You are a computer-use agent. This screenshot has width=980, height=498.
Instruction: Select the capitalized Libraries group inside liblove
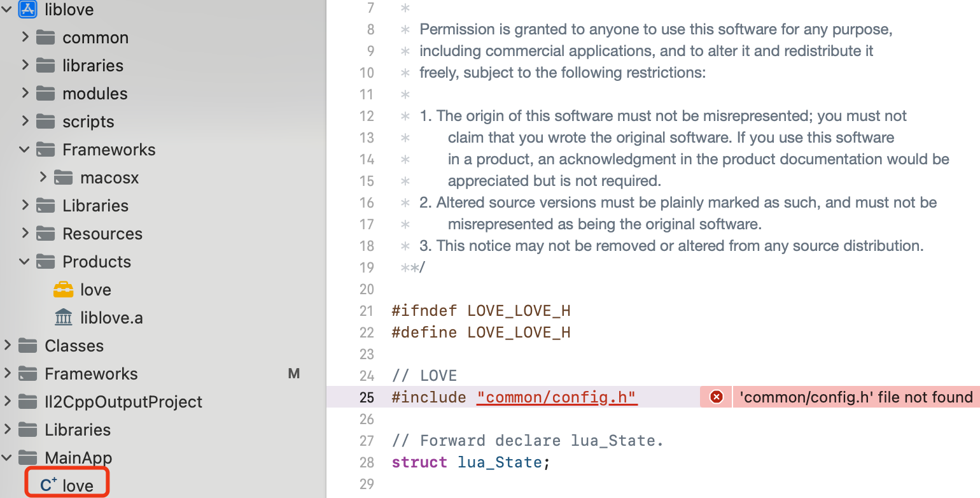coord(95,206)
